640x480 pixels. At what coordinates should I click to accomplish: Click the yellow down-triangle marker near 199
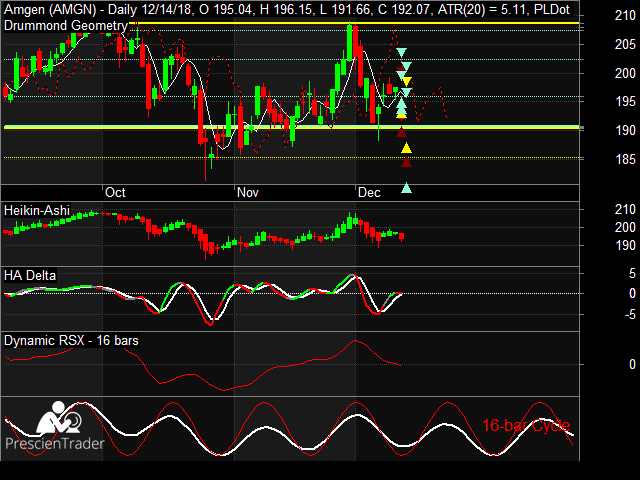coord(407,82)
